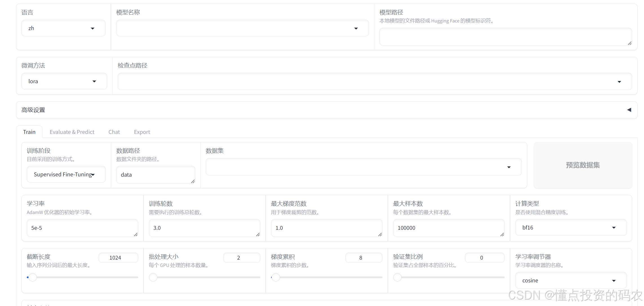The image size is (644, 306).
Task: Click the 梯度累积 gradient accumulation slider handle
Action: (276, 277)
